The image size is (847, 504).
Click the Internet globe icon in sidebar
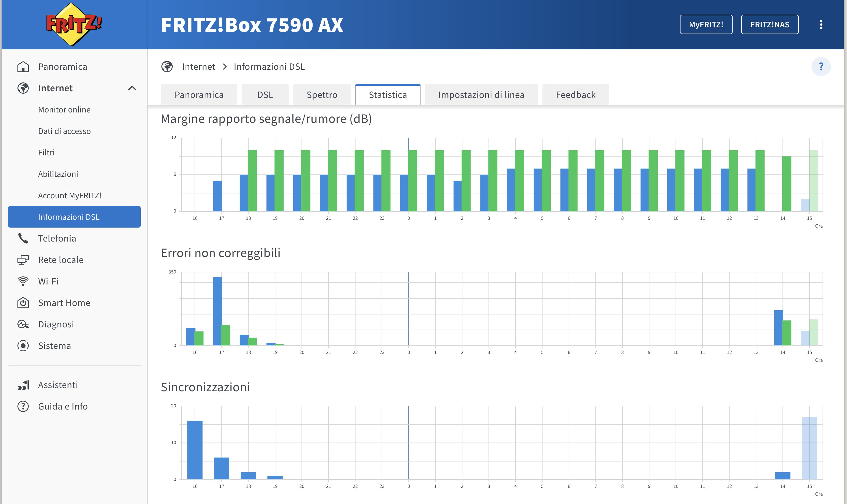(23, 88)
